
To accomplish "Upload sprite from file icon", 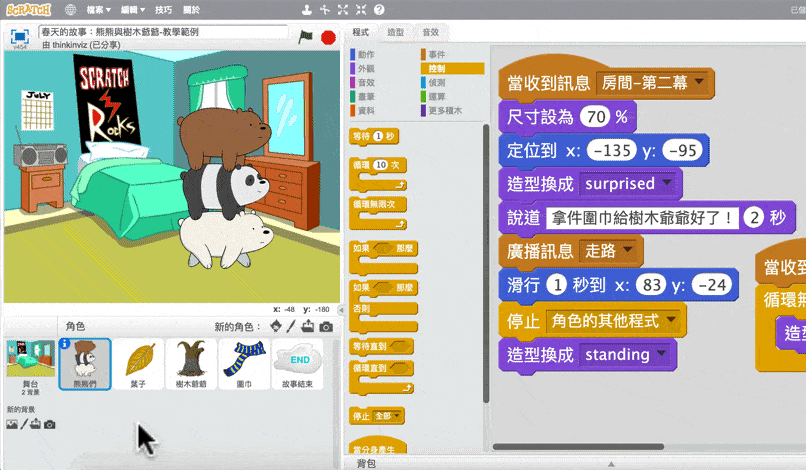I will [x=308, y=326].
